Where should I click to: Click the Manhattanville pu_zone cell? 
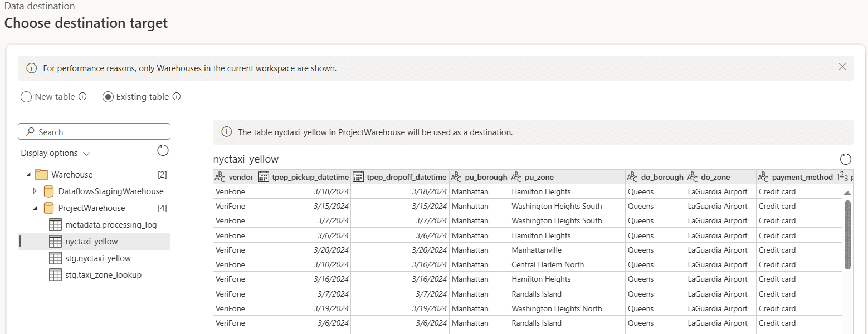point(567,250)
